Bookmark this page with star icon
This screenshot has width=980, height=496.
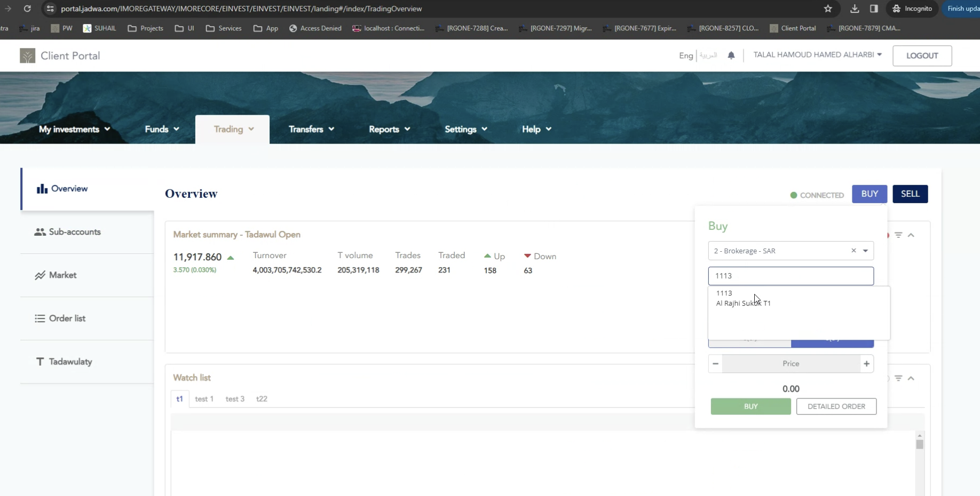click(828, 9)
